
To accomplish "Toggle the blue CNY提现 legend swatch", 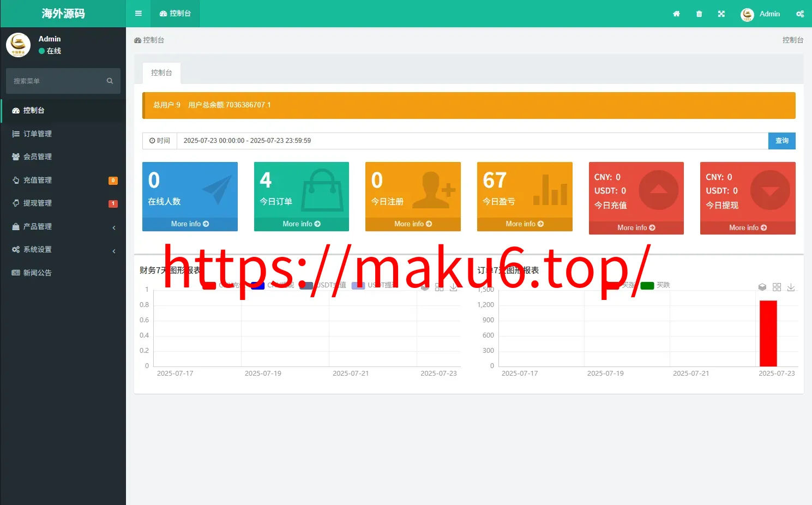I will (x=257, y=285).
